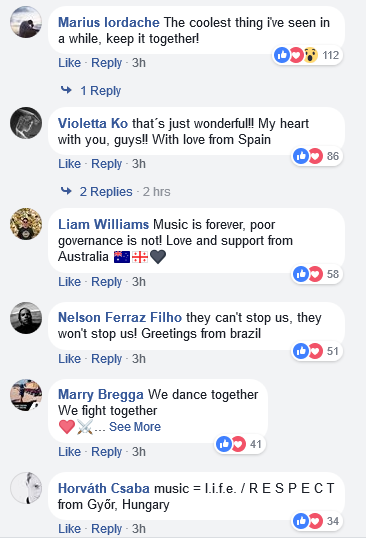Click the like reaction icon showing 86 reactions

pyautogui.click(x=301, y=156)
